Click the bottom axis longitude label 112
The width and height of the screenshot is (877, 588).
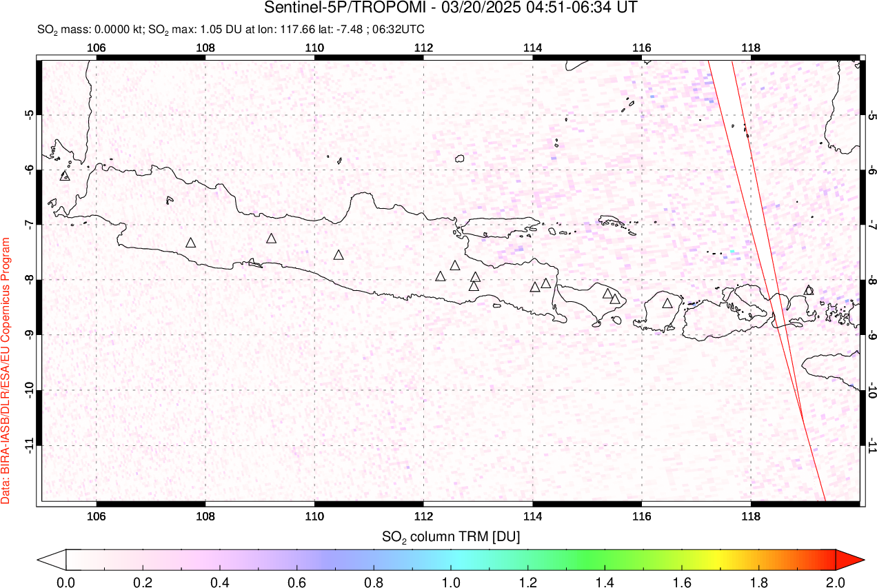coord(423,516)
